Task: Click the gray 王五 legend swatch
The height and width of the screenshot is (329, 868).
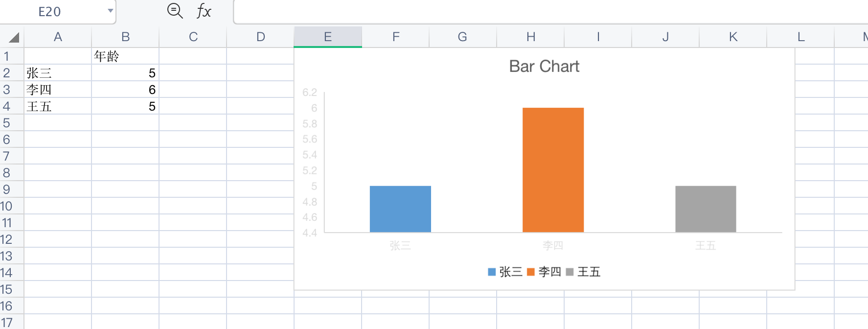Action: (570, 272)
